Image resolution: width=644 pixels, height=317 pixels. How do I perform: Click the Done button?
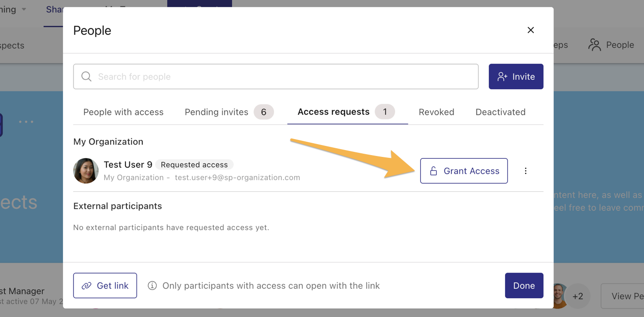pos(524,285)
